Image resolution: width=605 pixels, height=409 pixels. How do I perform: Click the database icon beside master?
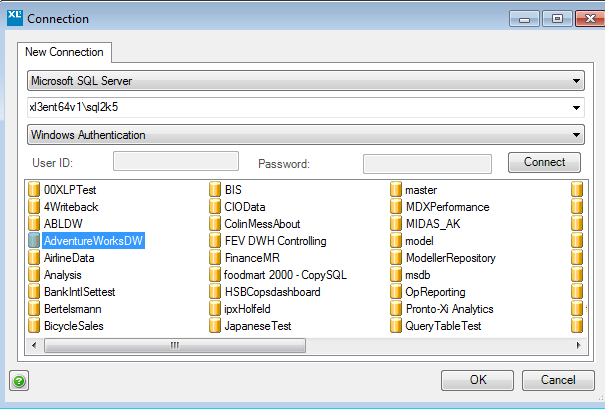click(x=396, y=190)
